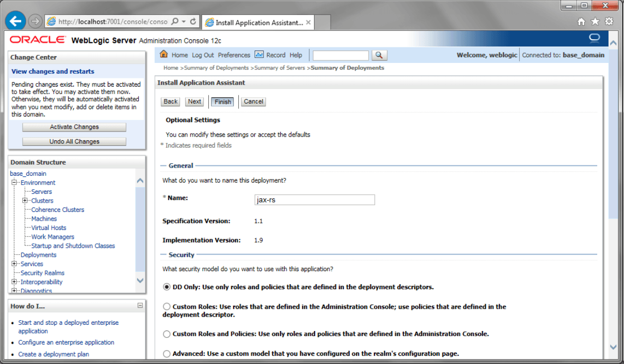624x364 pixels.
Task: Select the DD Only security model radio button
Action: click(x=167, y=287)
